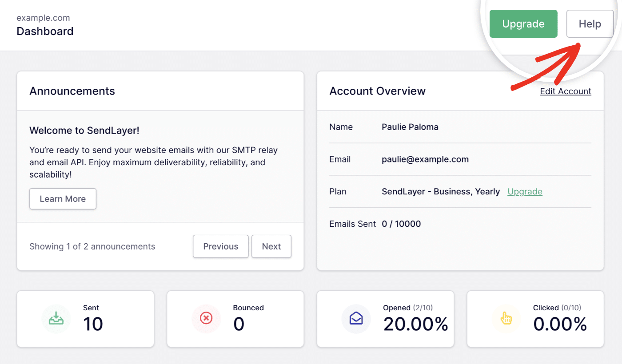Click the Emails Sent label
This screenshot has width=622, height=364.
click(x=353, y=224)
